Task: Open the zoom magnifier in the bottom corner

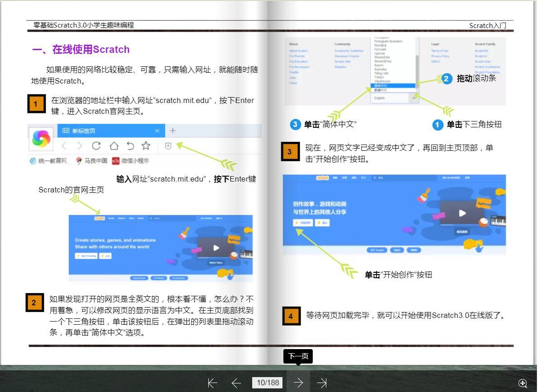Action: coord(522,383)
